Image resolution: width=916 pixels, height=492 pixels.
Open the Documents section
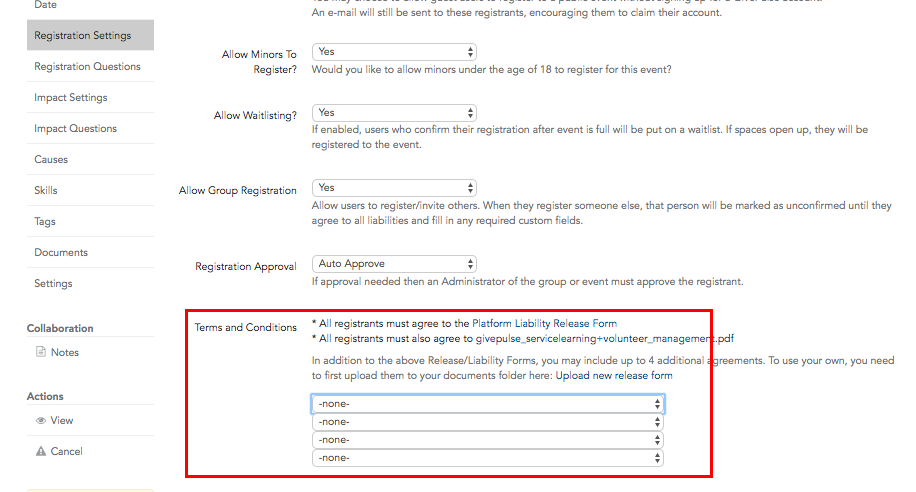tap(91, 252)
